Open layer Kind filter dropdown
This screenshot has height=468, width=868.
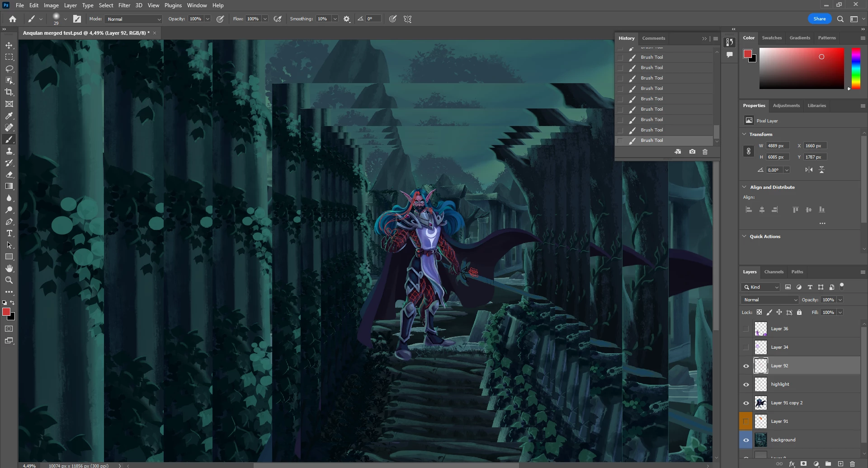coord(761,287)
